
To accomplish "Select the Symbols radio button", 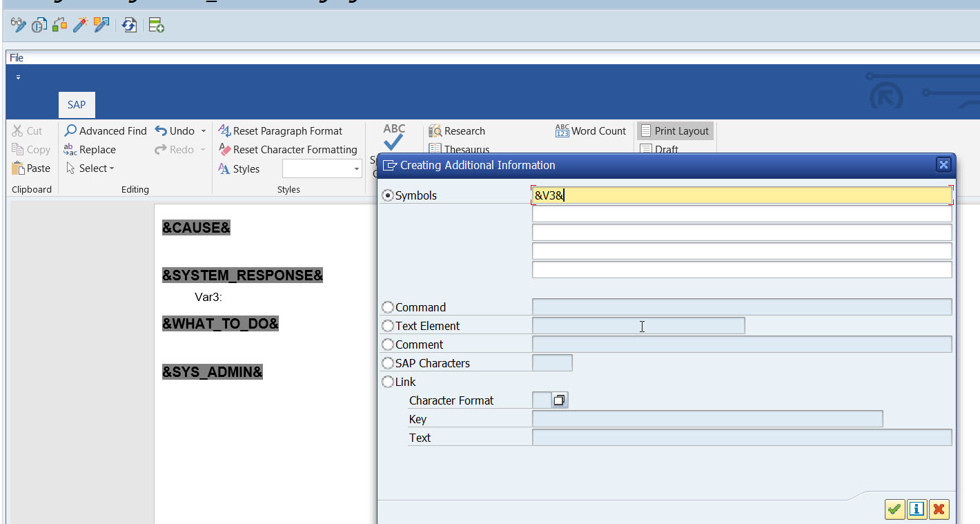I will (x=387, y=195).
